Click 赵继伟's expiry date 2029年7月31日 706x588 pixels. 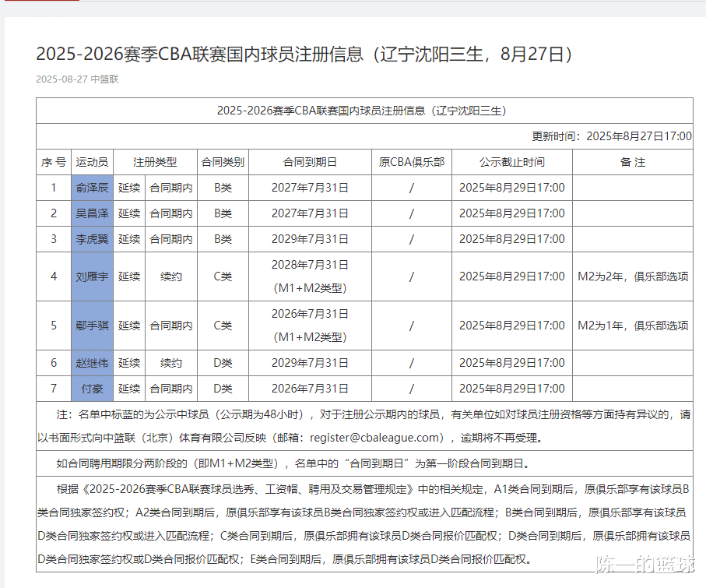point(310,363)
